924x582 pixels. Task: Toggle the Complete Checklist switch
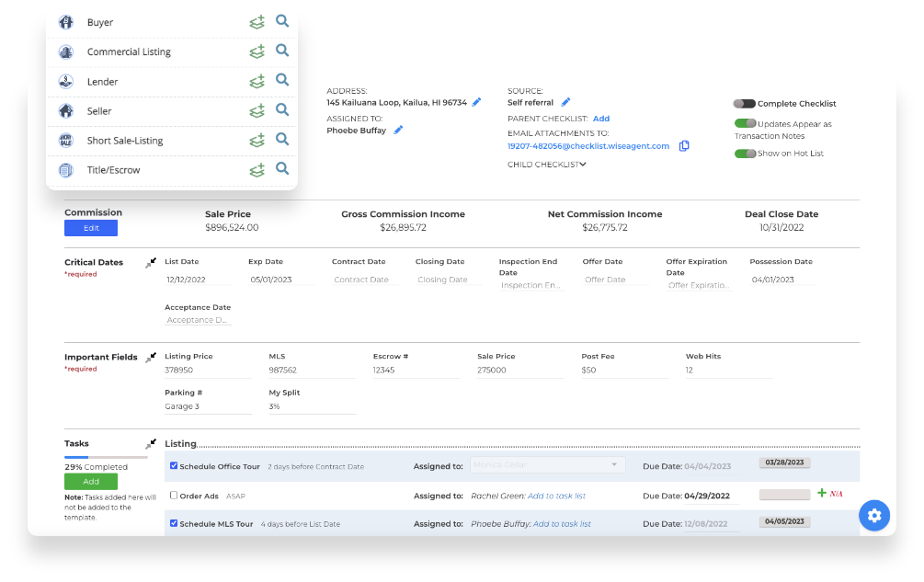[x=744, y=104]
